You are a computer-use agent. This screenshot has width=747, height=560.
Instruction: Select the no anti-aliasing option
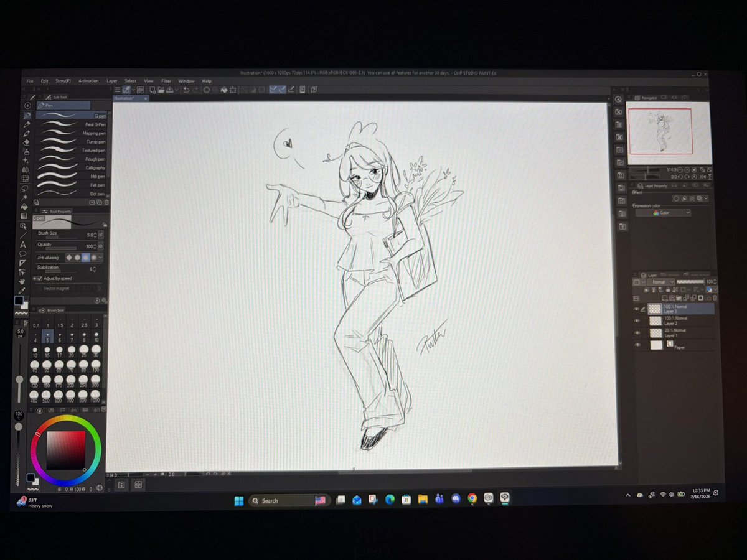click(69, 258)
